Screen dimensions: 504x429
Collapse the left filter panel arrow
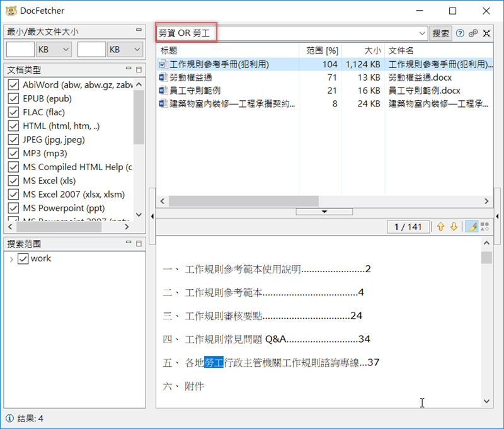[x=152, y=216]
